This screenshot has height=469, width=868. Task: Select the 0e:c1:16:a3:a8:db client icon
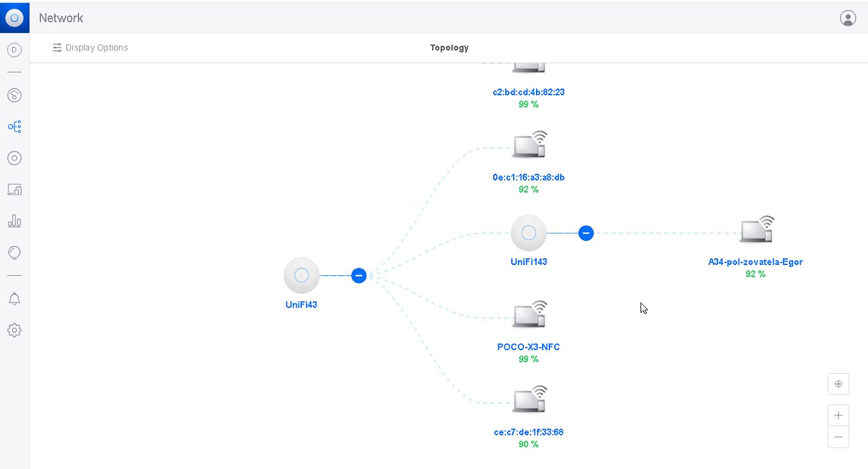point(529,145)
